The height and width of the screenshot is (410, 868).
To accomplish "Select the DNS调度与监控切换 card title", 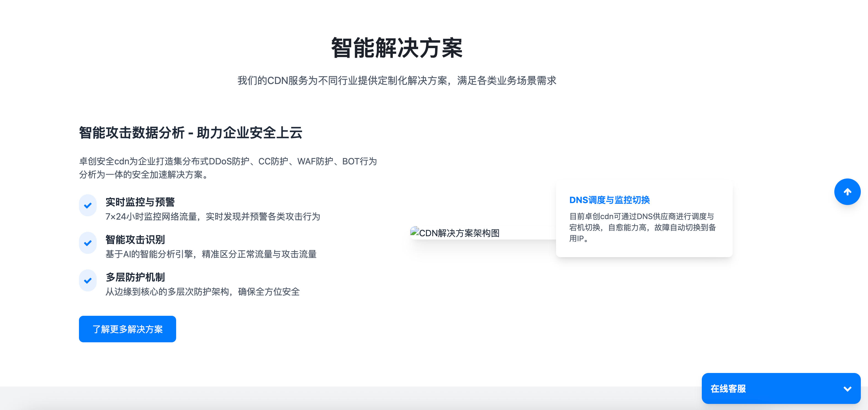I will click(609, 200).
